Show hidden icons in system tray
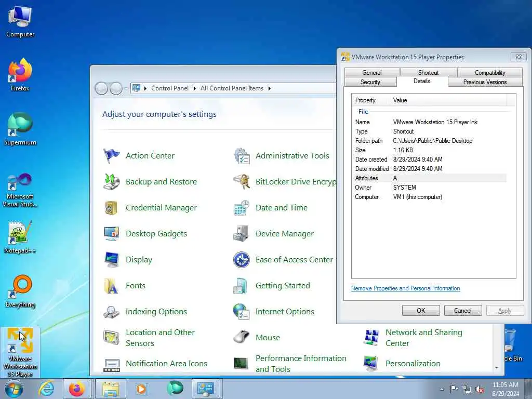 coord(442,390)
